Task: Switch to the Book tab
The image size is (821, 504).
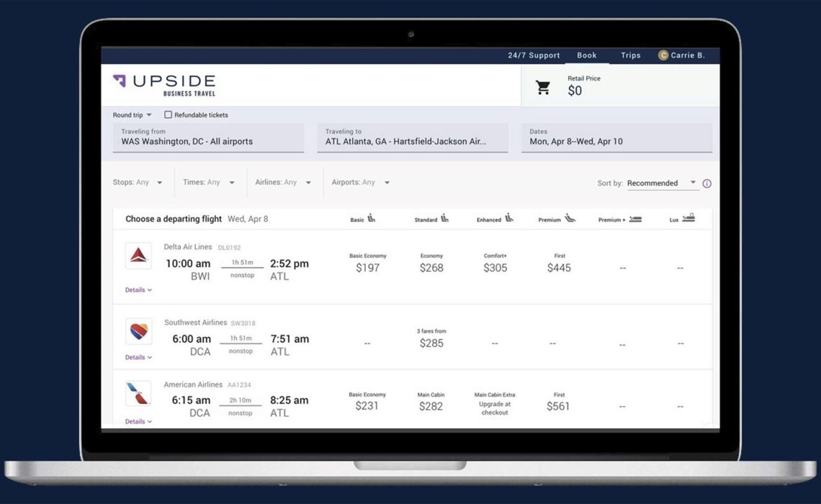Action: click(x=586, y=55)
